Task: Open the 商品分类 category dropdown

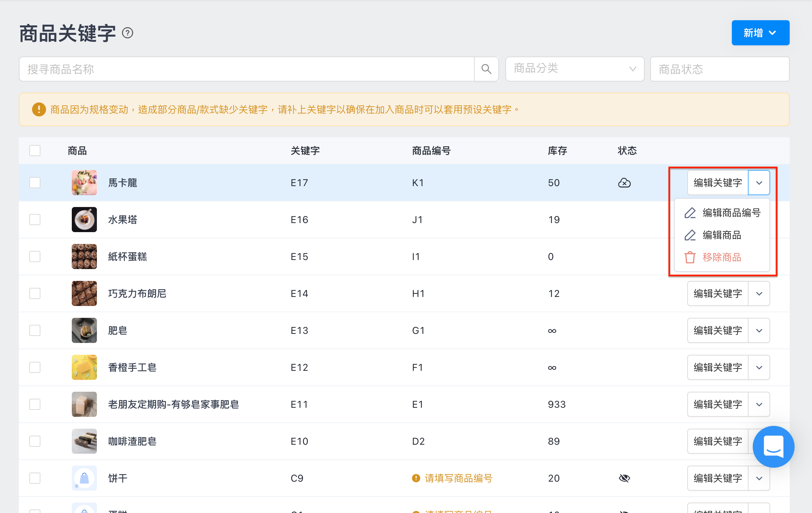Action: click(575, 69)
